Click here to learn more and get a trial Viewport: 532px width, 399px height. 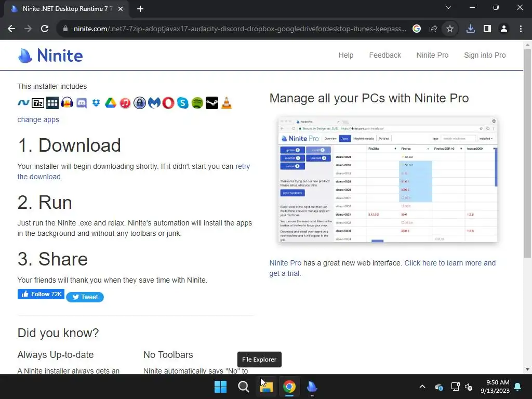[x=450, y=263]
